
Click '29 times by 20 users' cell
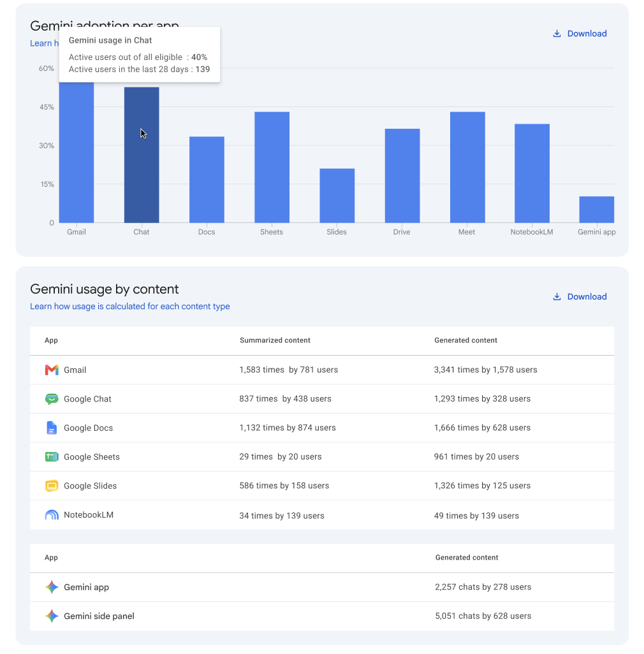point(281,456)
